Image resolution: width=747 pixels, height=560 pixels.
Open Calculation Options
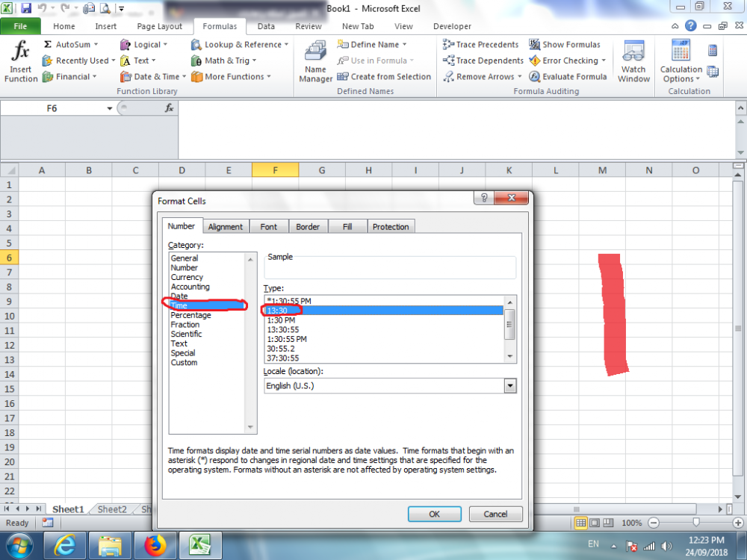(x=681, y=61)
